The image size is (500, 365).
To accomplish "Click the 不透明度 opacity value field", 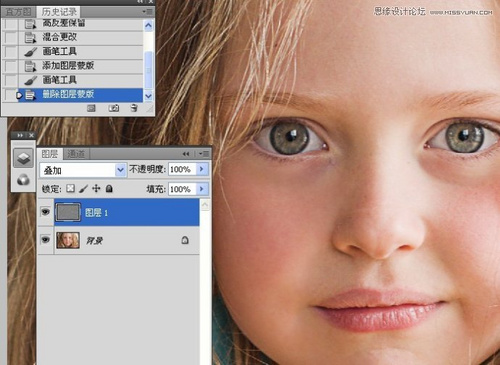I will 182,169.
